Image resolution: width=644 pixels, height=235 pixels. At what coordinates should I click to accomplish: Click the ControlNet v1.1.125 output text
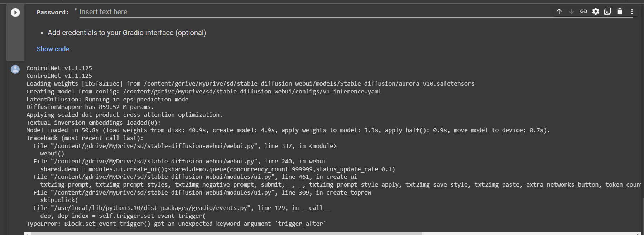pos(59,68)
